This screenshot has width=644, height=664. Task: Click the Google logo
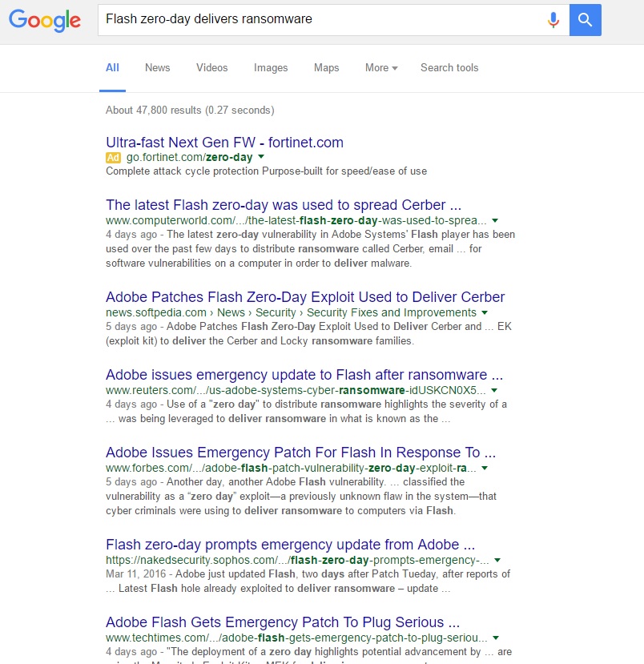click(x=45, y=20)
